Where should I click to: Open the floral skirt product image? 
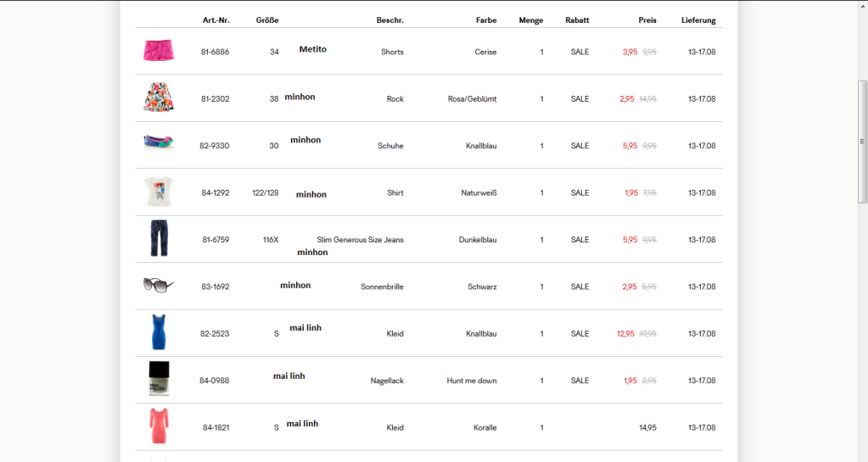point(159,98)
